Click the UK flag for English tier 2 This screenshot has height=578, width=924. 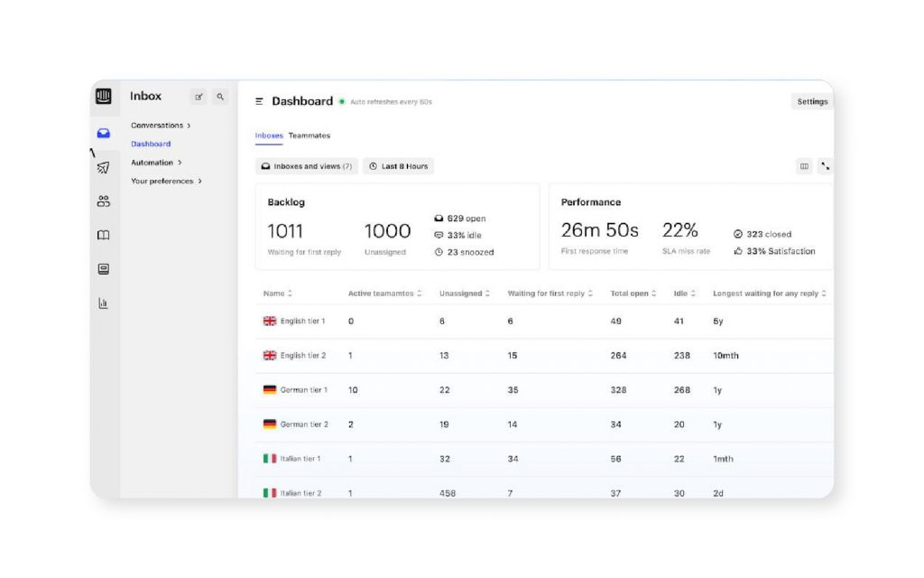click(269, 355)
